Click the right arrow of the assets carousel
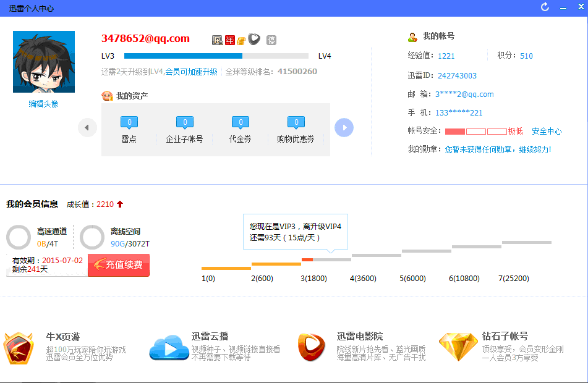Image resolution: width=588 pixels, height=383 pixels. point(344,127)
